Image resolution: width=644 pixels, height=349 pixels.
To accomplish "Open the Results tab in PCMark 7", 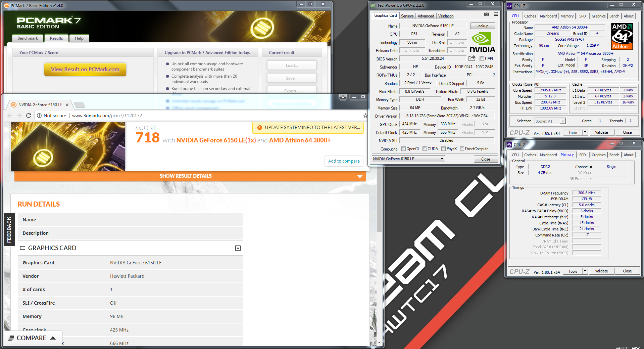I will (56, 38).
